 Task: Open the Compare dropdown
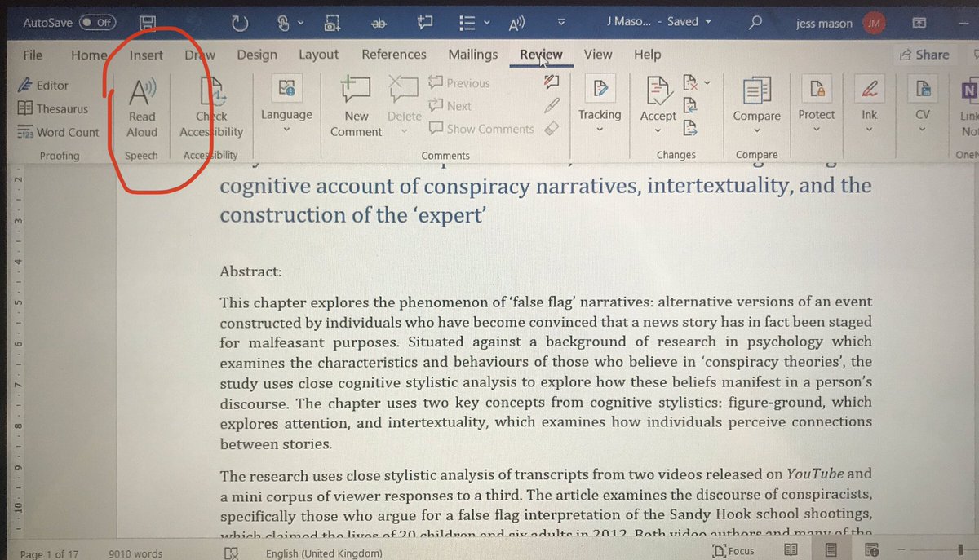point(756,106)
